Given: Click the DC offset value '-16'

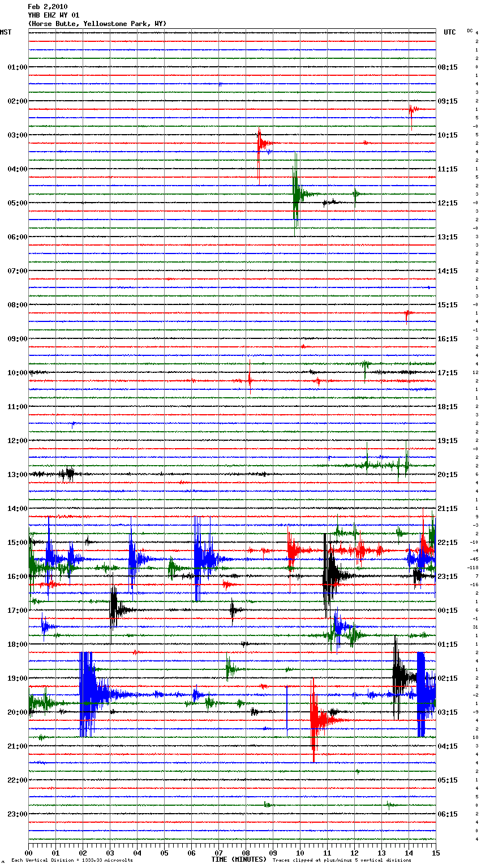Looking at the screenshot, I should click(474, 585).
